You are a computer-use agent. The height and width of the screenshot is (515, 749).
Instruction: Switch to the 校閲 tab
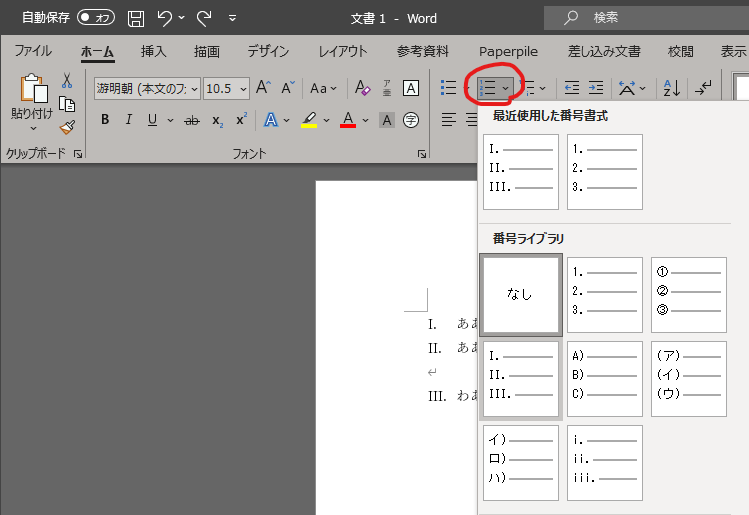[680, 51]
